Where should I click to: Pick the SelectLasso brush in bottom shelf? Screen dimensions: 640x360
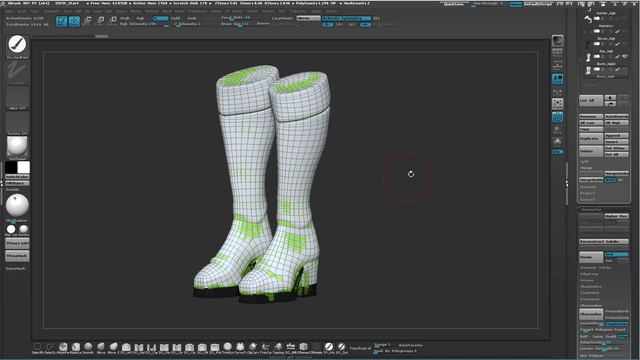tap(50, 348)
